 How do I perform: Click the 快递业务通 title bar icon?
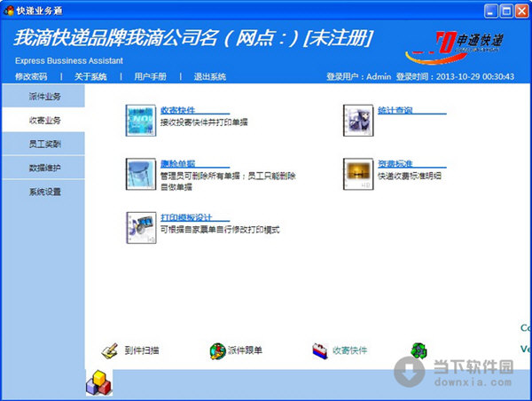pyautogui.click(x=9, y=11)
